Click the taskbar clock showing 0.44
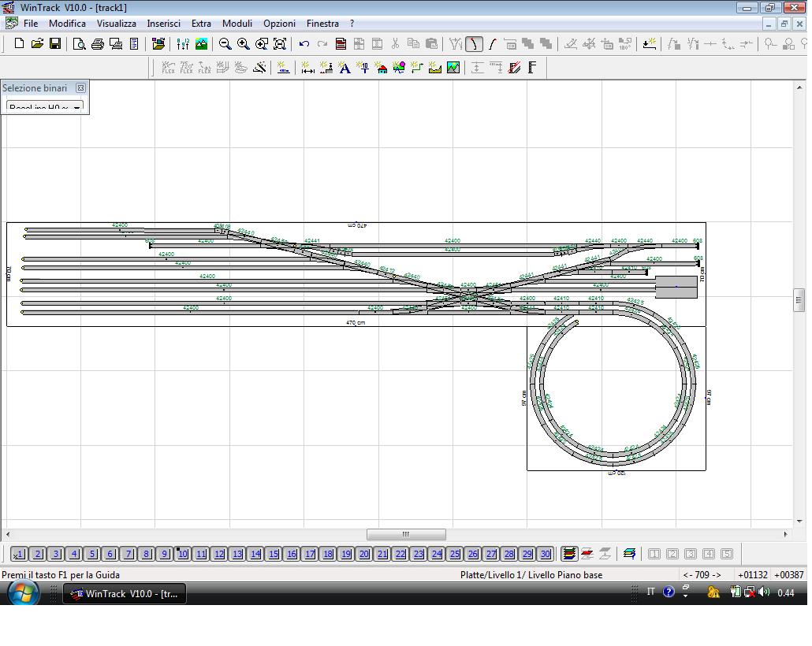This screenshot has height=646, width=812. 785,592
